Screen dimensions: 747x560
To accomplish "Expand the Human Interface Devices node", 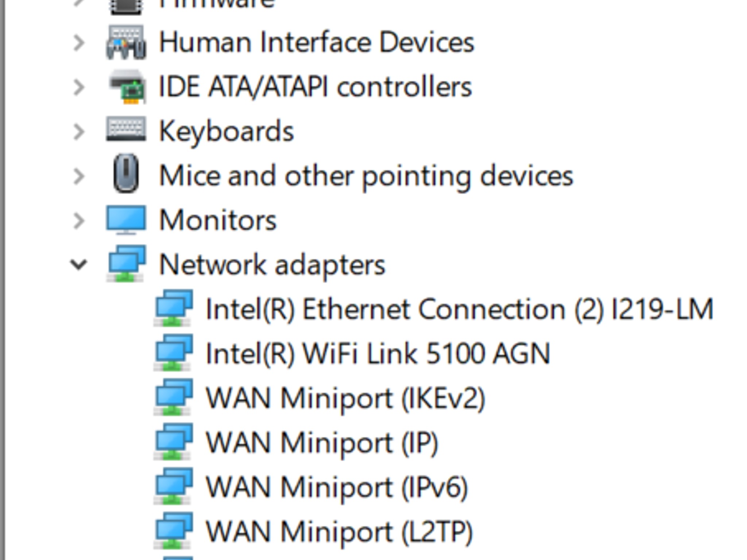I will [x=79, y=43].
